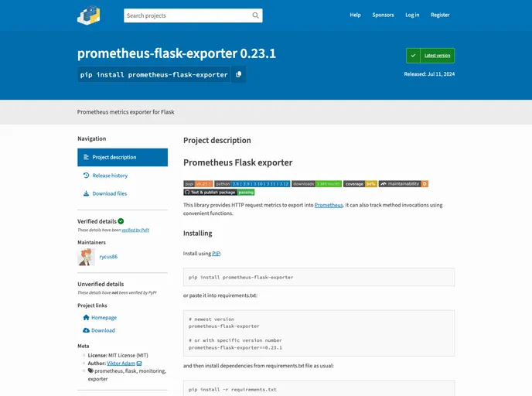Click the prometheus-flask-exporter==0.23.1 code line
This screenshot has width=532, height=396.
[x=235, y=348]
